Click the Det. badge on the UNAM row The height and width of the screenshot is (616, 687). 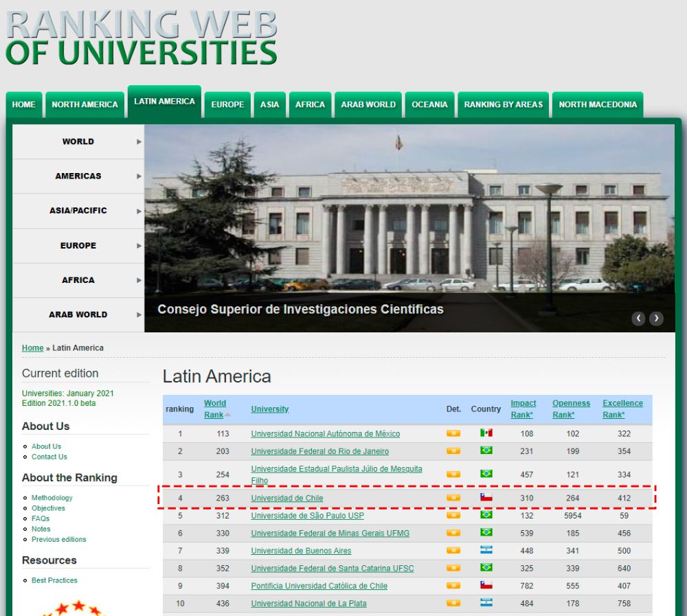click(x=453, y=433)
